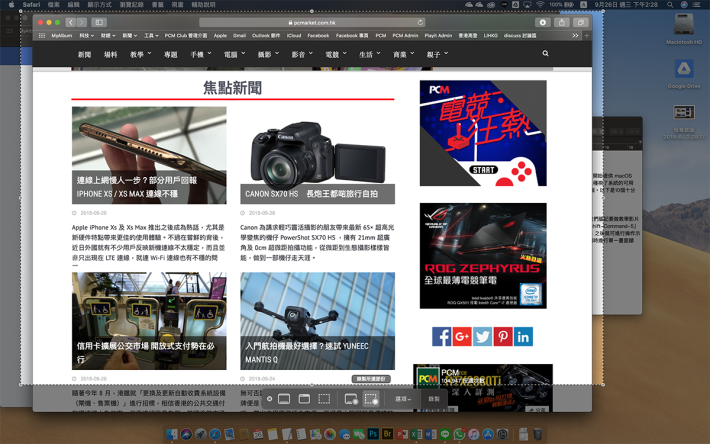Select the capture selected window mode
This screenshot has height=444, width=710.
[x=304, y=399]
